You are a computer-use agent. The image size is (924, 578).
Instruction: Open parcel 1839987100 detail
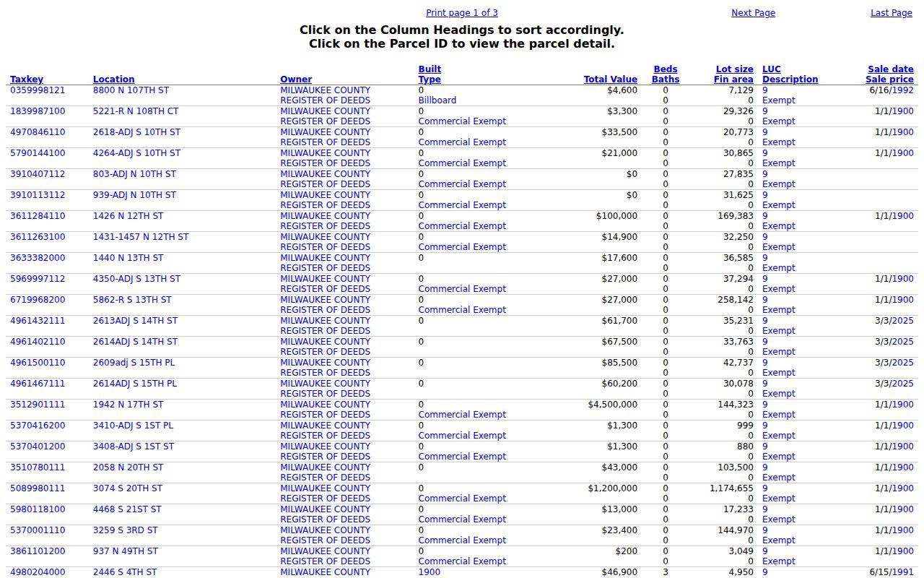pos(38,111)
